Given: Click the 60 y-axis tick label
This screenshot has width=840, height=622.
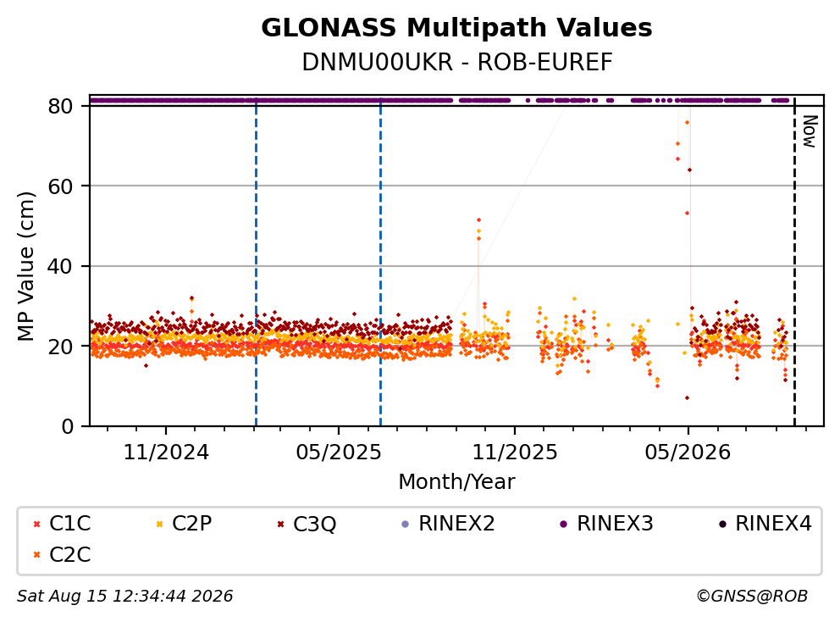Looking at the screenshot, I should tap(60, 186).
